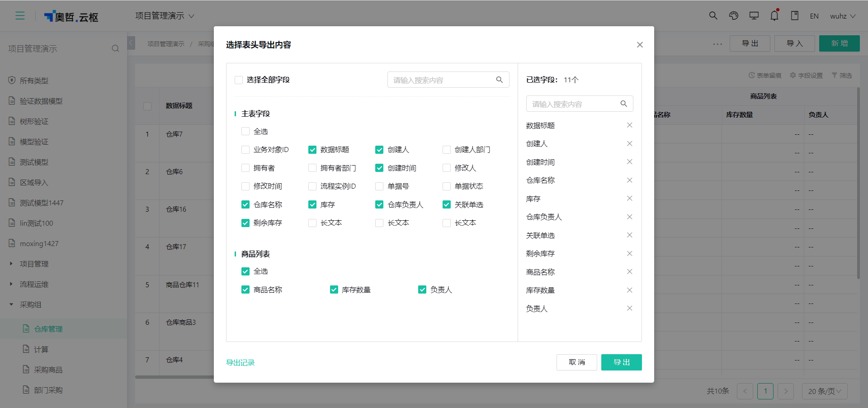Uncheck the 数据标题 field checkbox
Image resolution: width=868 pixels, height=408 pixels.
[x=312, y=150]
